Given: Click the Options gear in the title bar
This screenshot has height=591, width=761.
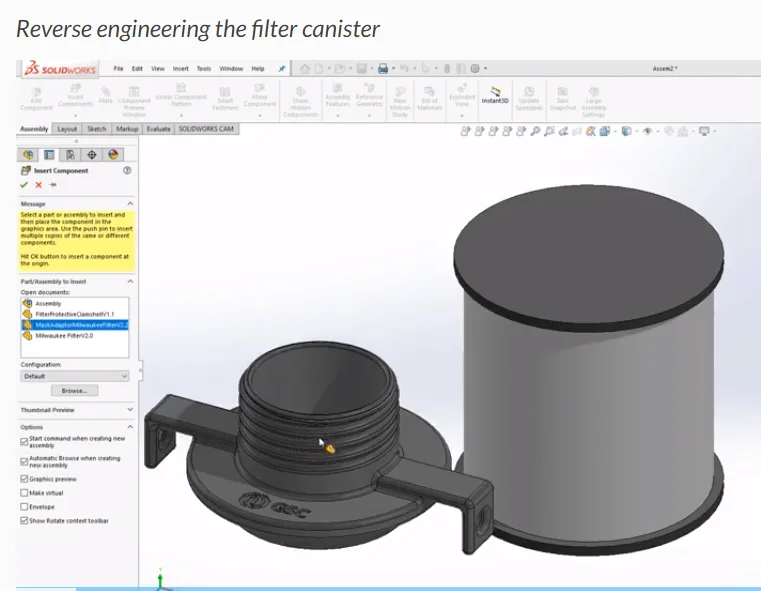Looking at the screenshot, I should pyautogui.click(x=474, y=69).
